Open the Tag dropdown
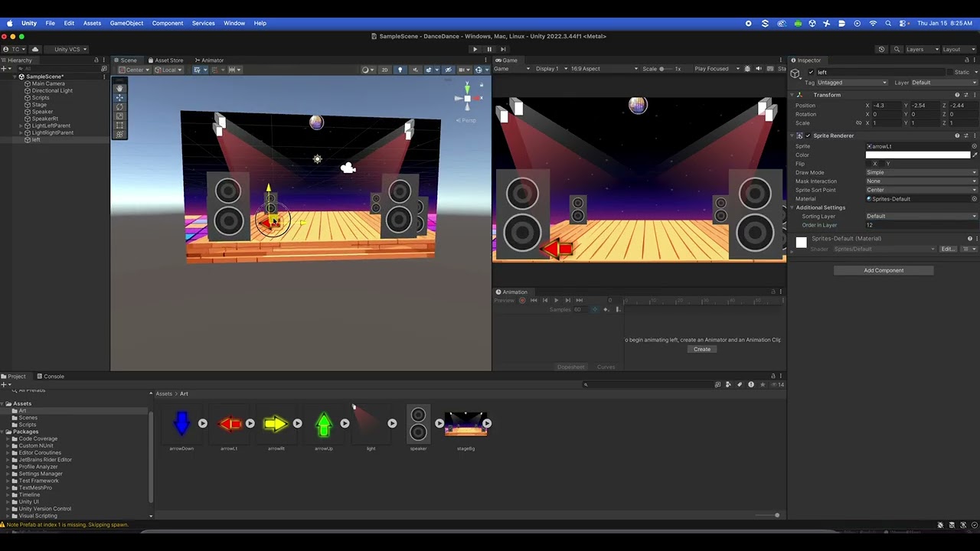 (x=852, y=83)
